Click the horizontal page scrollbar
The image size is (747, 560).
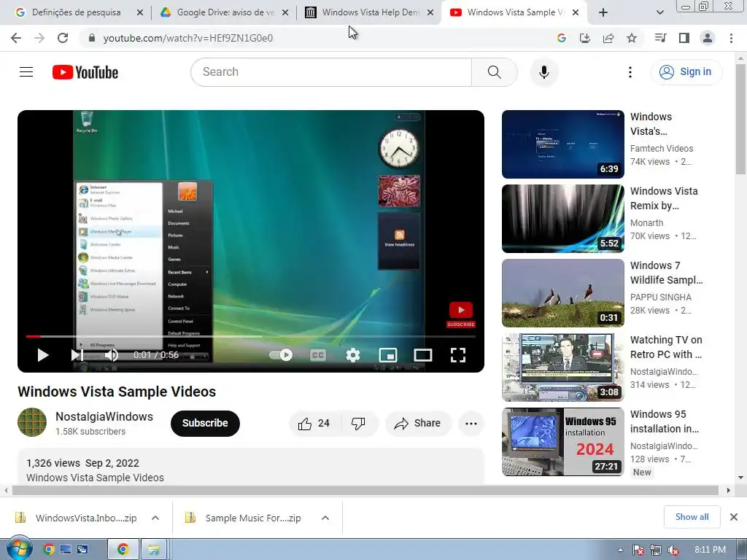pyautogui.click(x=367, y=491)
